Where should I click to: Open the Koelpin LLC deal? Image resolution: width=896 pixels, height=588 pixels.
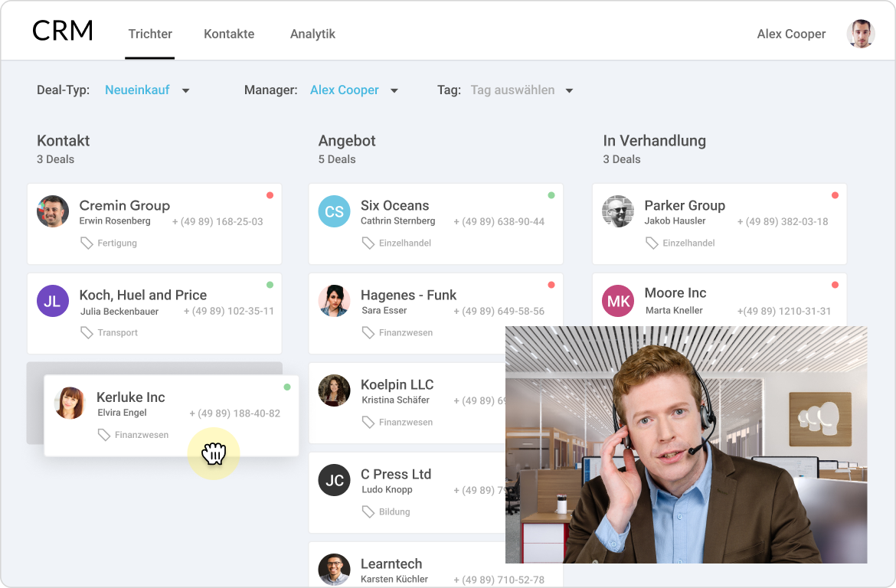tap(407, 403)
